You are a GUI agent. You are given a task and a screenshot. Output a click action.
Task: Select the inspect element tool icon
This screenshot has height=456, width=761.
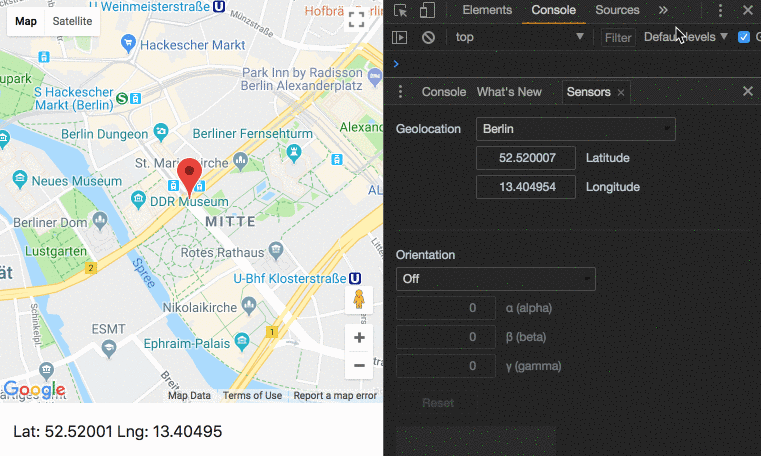pos(400,10)
